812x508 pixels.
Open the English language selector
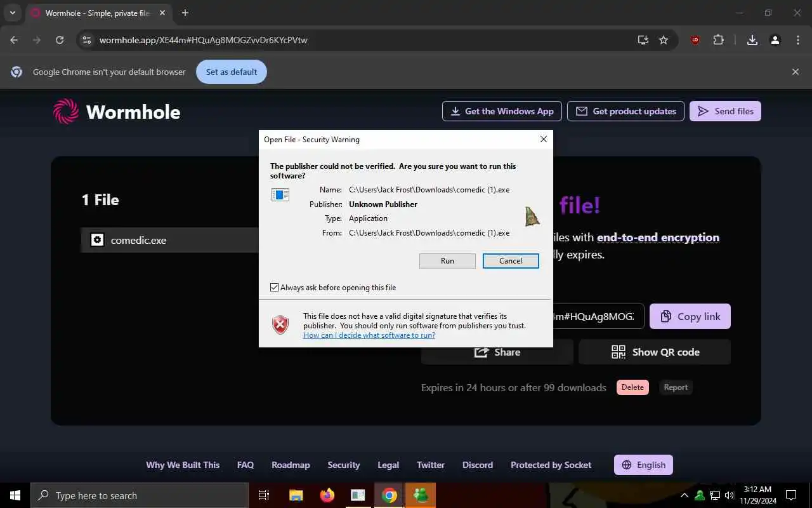tap(643, 465)
